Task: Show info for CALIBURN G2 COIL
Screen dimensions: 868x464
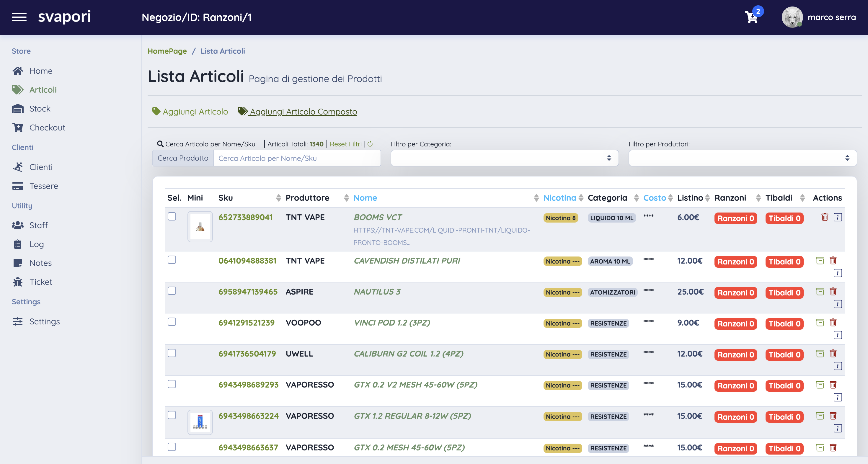Action: [x=838, y=366]
